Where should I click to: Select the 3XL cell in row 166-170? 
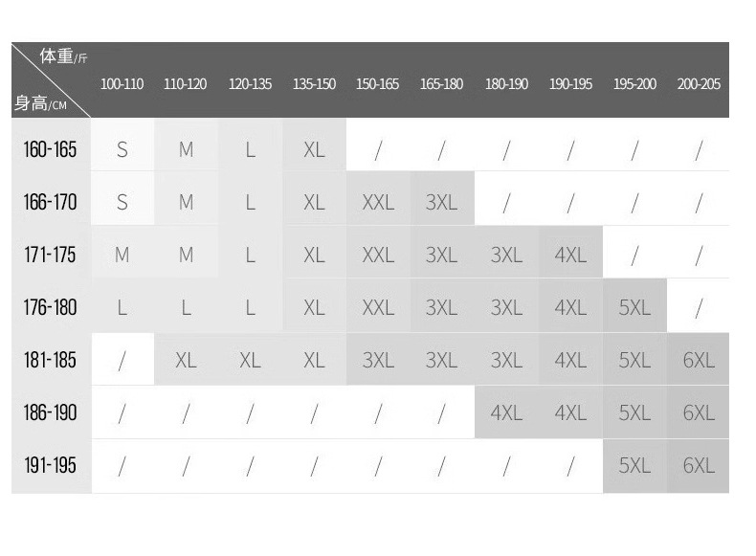pos(442,202)
